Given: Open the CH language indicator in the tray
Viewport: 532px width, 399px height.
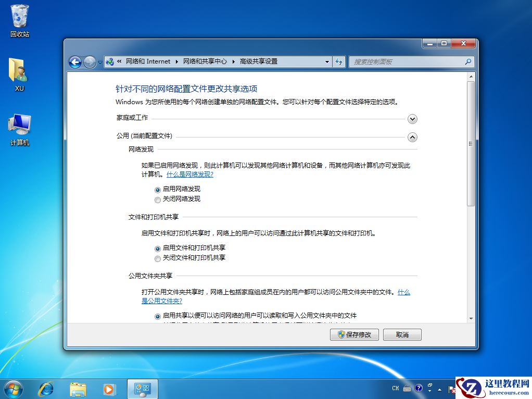Looking at the screenshot, I should pos(396,389).
